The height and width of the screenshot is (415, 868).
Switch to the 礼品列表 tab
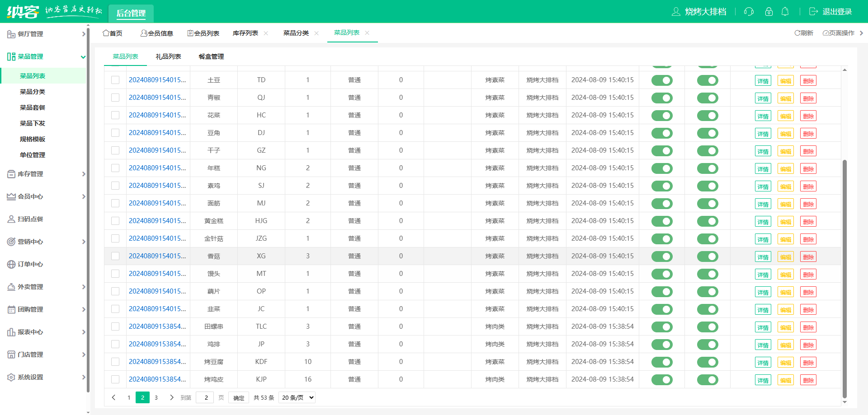click(168, 56)
